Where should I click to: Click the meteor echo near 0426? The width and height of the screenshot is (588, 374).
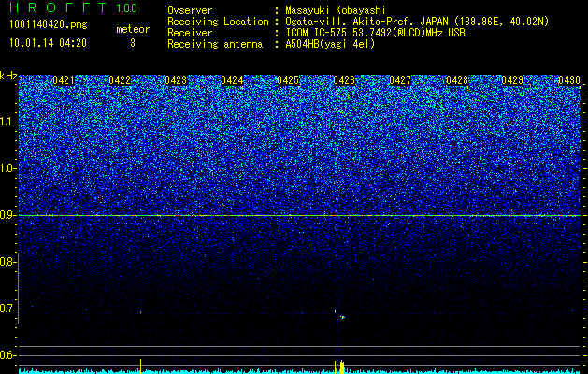[342, 317]
